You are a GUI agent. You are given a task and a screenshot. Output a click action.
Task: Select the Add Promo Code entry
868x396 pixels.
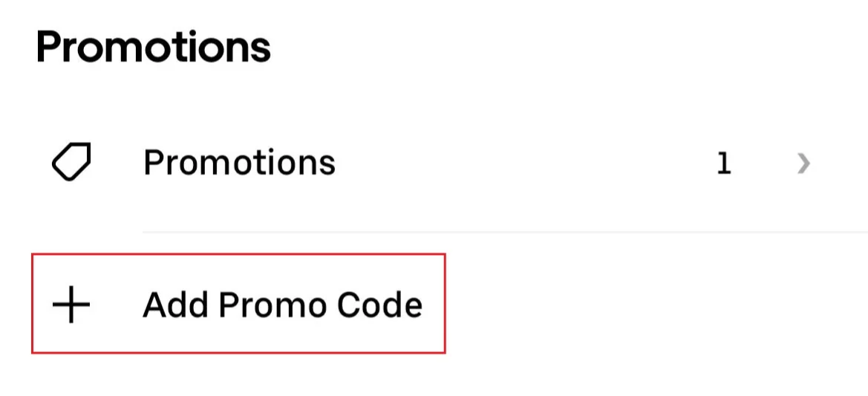(282, 305)
